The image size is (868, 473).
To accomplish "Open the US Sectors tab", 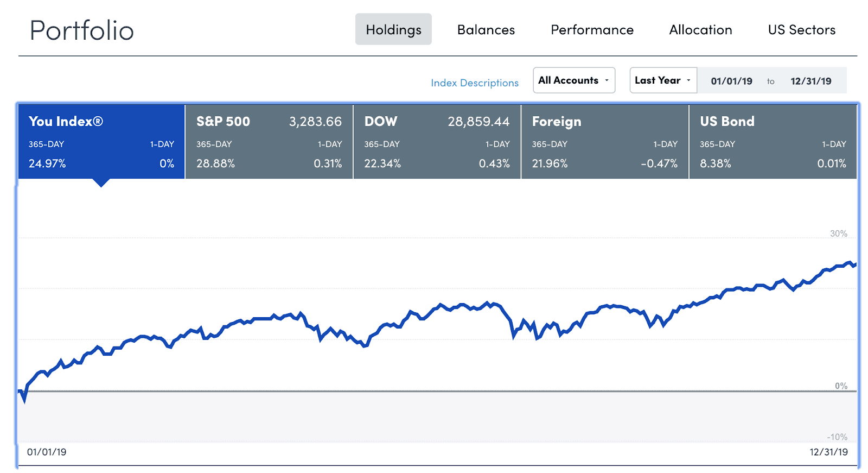I will [x=802, y=30].
